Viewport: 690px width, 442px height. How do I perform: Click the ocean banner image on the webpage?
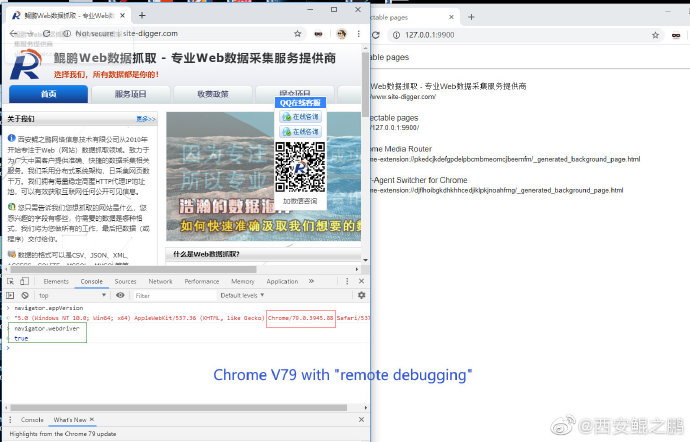263,176
